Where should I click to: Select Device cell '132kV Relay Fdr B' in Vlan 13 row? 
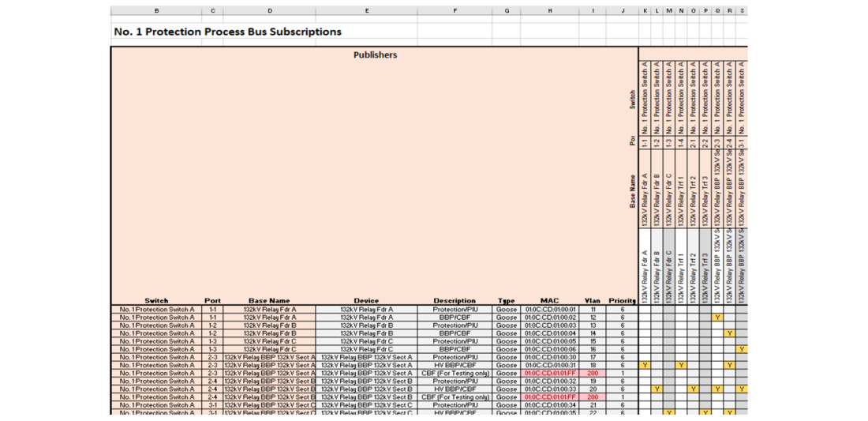coord(366,325)
